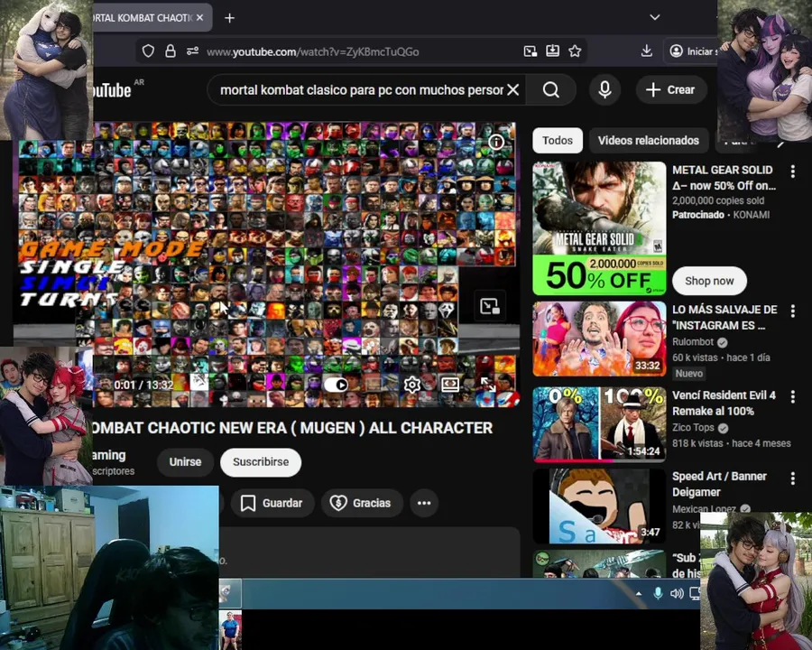Image resolution: width=812 pixels, height=650 pixels.
Task: Select the Todos filter chip
Action: pos(558,141)
